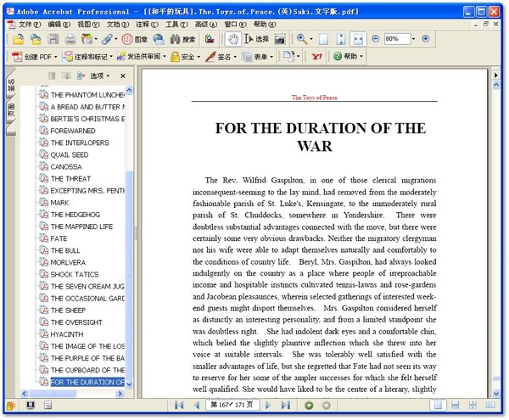The image size is (509, 420).
Task: Click the zoom 80% input field
Action: coord(397,39)
